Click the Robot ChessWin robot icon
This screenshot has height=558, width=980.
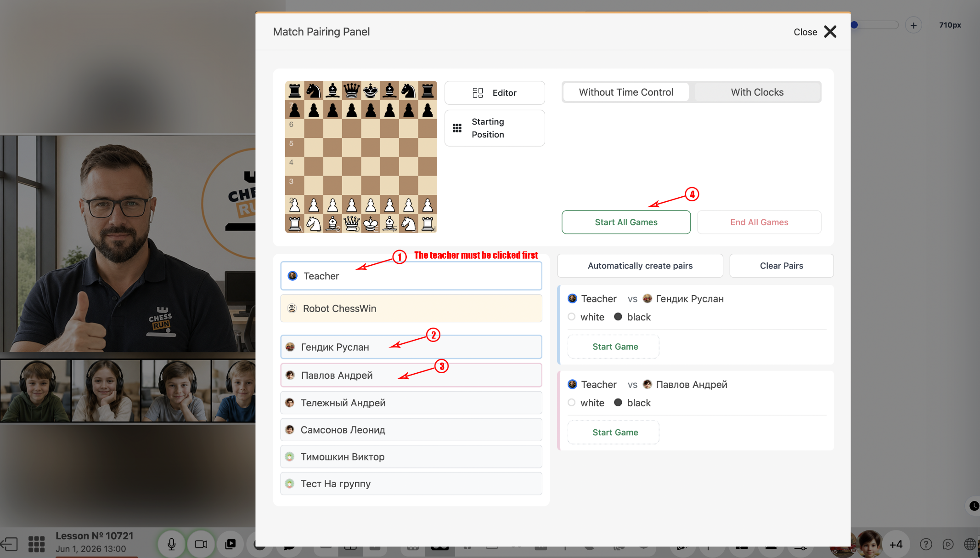(x=292, y=308)
